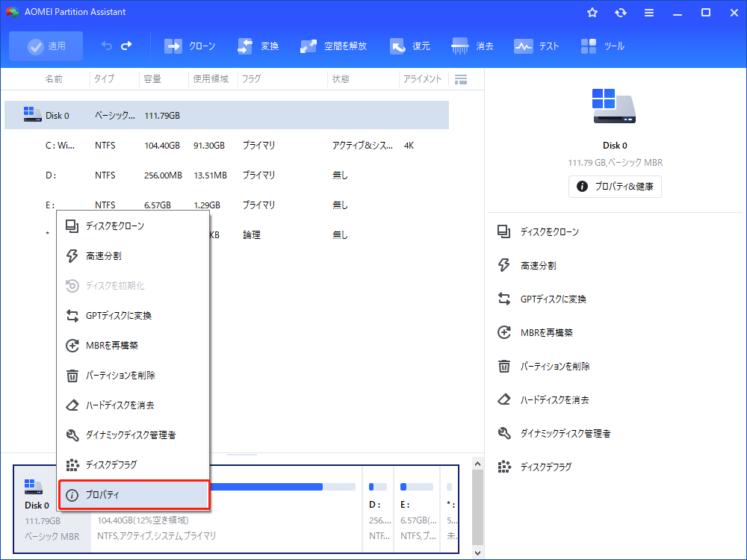Click GPTディスクに変換 in the right panel

pyautogui.click(x=542, y=299)
